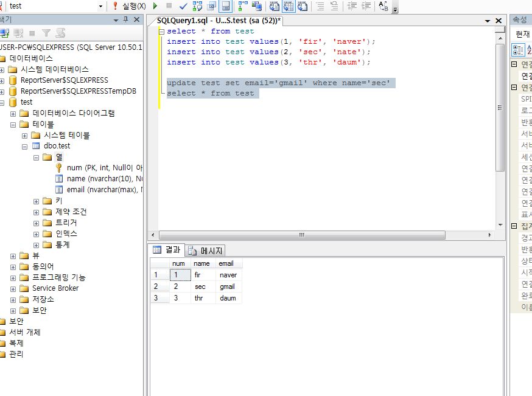532x396 pixels.
Task: Select results to text icon
Action: (x=274, y=5)
